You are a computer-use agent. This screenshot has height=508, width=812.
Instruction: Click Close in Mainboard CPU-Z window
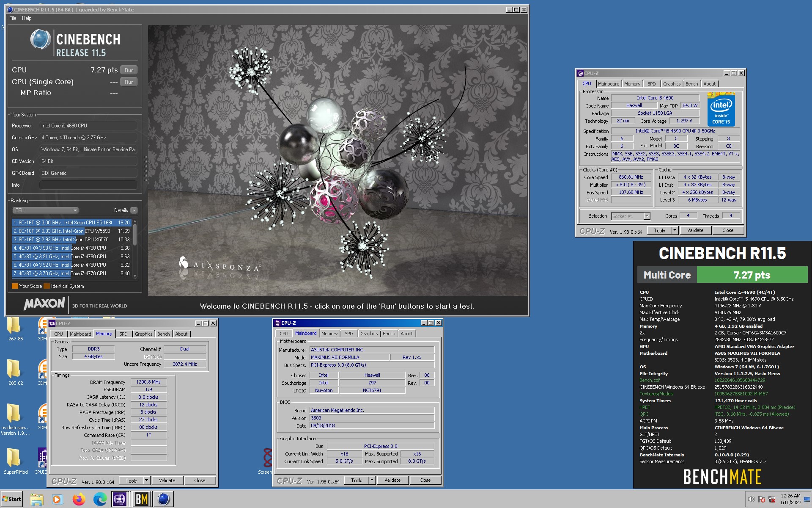coord(425,480)
